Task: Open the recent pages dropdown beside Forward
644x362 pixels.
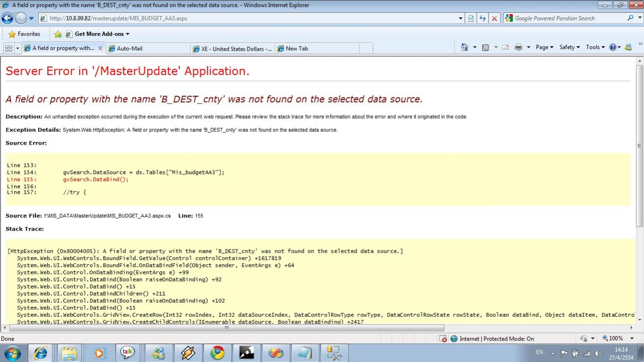Action: [32, 18]
